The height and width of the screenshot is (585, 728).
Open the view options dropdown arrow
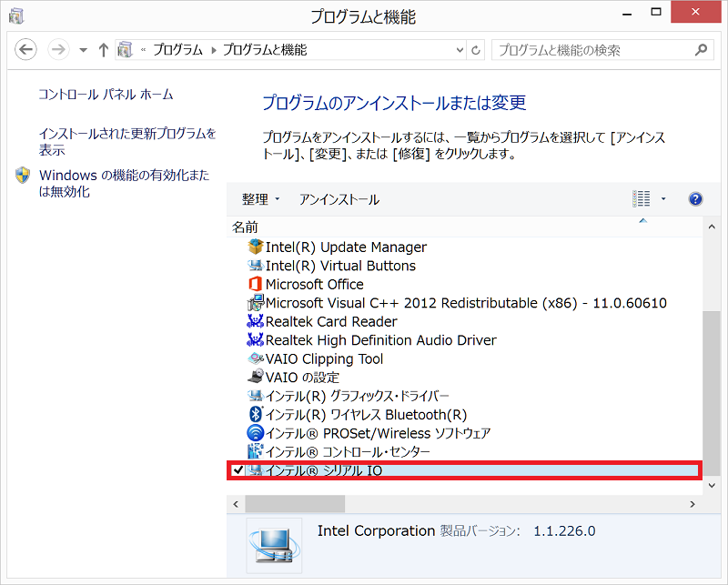click(663, 199)
